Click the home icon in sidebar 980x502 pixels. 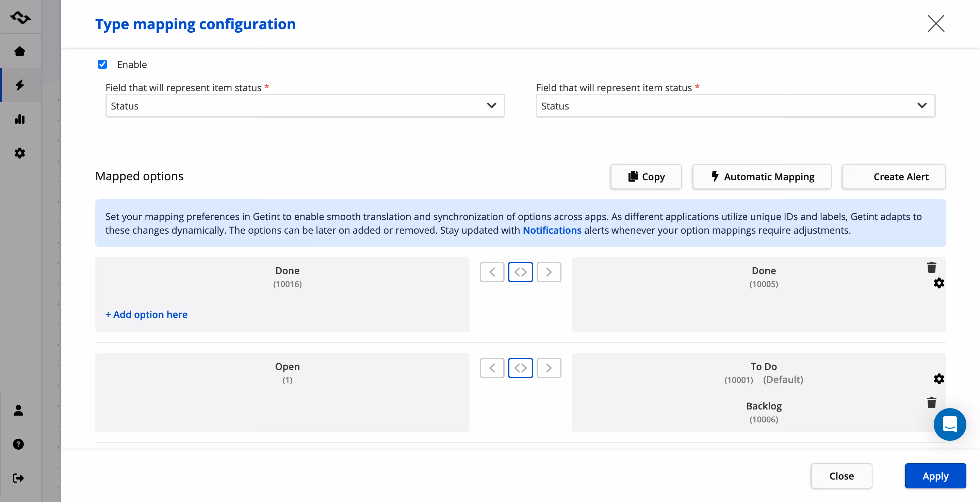tap(20, 51)
